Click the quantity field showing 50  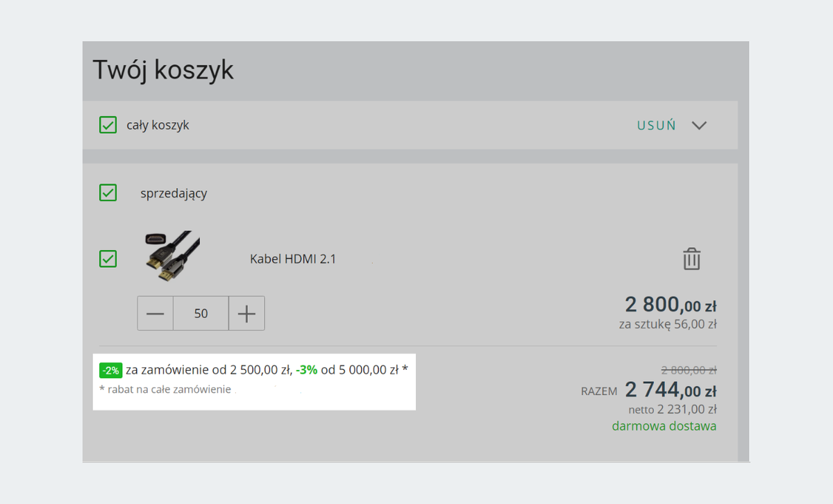201,314
